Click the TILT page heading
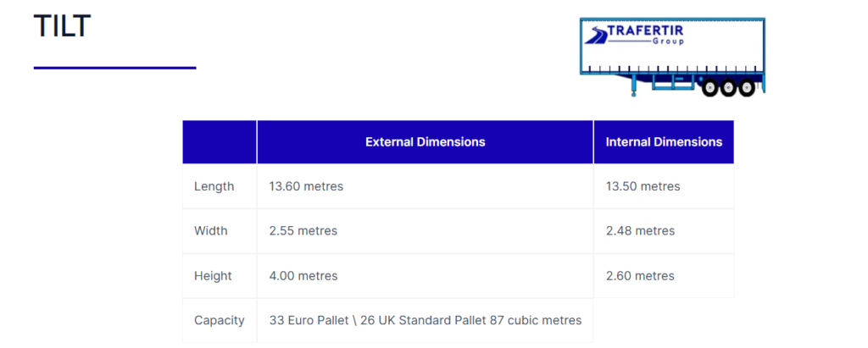This screenshot has height=348, width=868. [x=62, y=27]
